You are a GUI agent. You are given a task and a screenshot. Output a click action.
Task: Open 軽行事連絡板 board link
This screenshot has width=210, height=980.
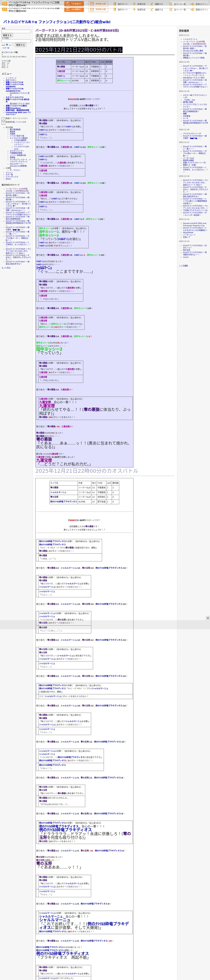coord(15,130)
